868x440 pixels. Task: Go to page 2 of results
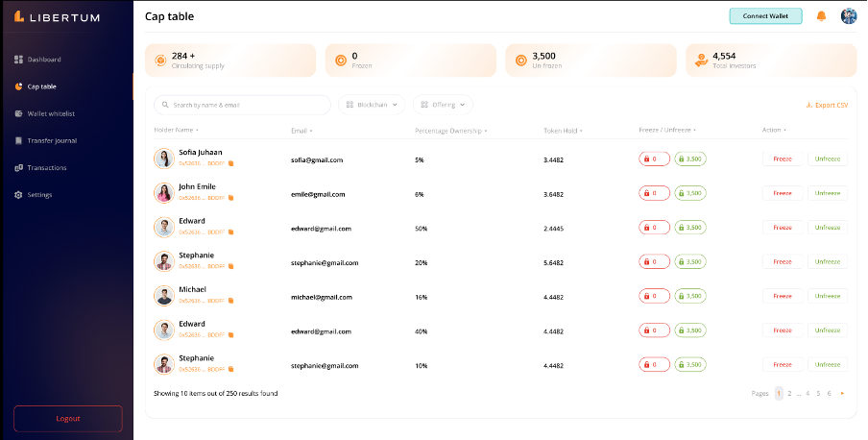tap(789, 393)
